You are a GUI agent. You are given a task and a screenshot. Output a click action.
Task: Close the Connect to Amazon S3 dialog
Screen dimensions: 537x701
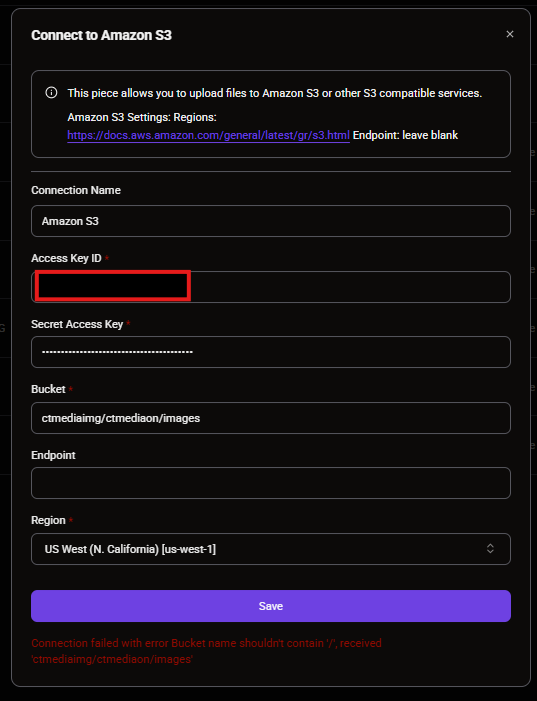coord(510,34)
